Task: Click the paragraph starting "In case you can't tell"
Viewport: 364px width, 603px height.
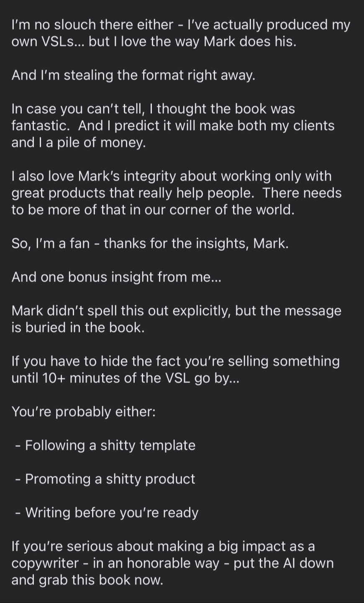Action: click(173, 126)
